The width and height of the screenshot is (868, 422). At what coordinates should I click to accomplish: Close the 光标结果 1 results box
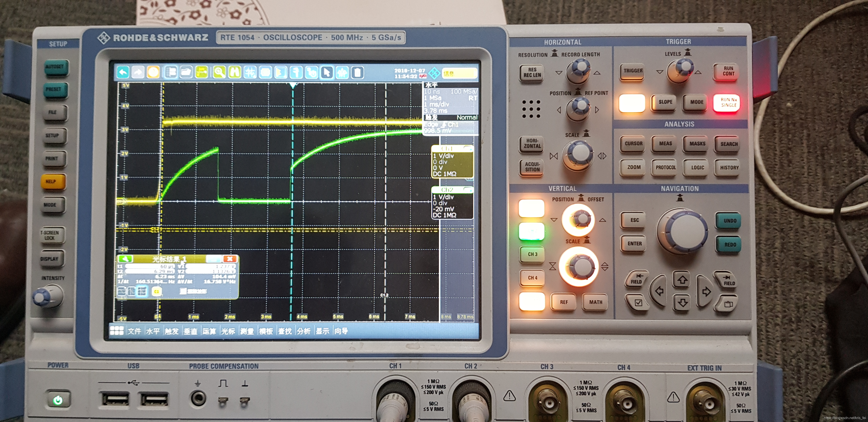point(230,259)
